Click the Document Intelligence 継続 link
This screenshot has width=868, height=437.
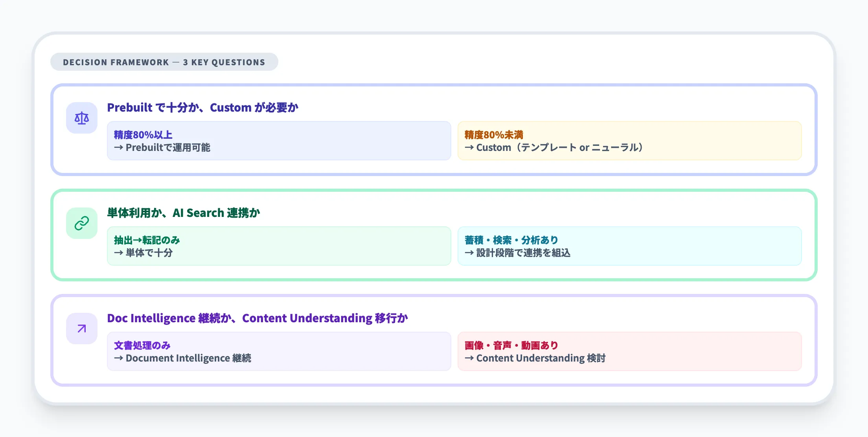click(184, 358)
